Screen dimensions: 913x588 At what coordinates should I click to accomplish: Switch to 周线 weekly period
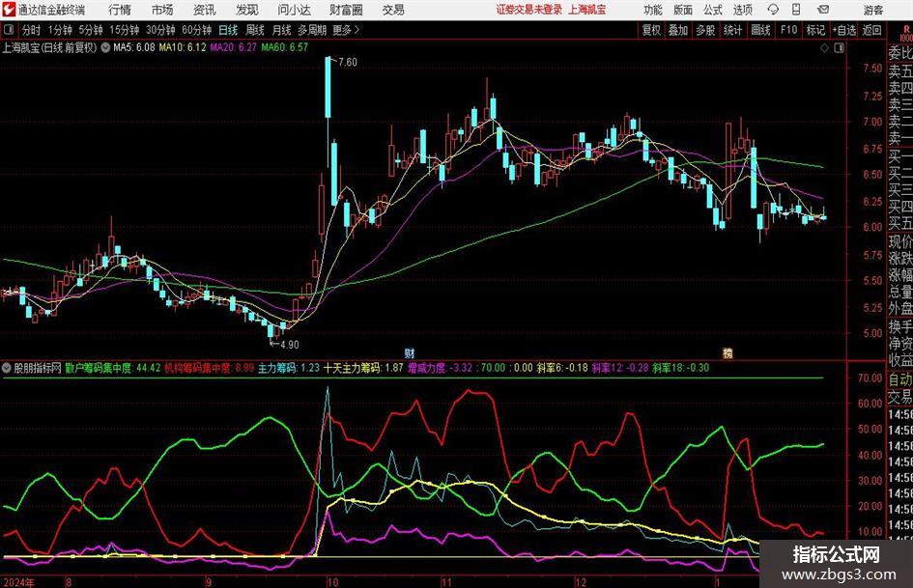pyautogui.click(x=255, y=30)
